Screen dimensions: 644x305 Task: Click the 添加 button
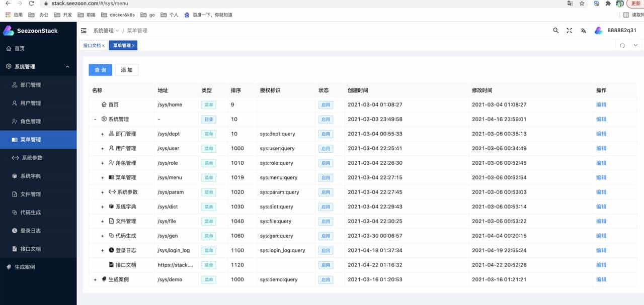tap(126, 70)
